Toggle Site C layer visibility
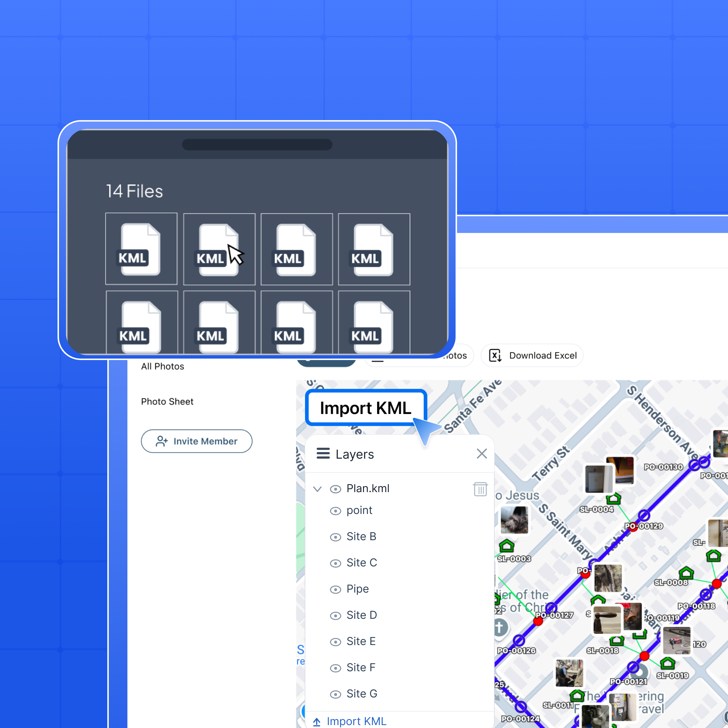 [335, 563]
